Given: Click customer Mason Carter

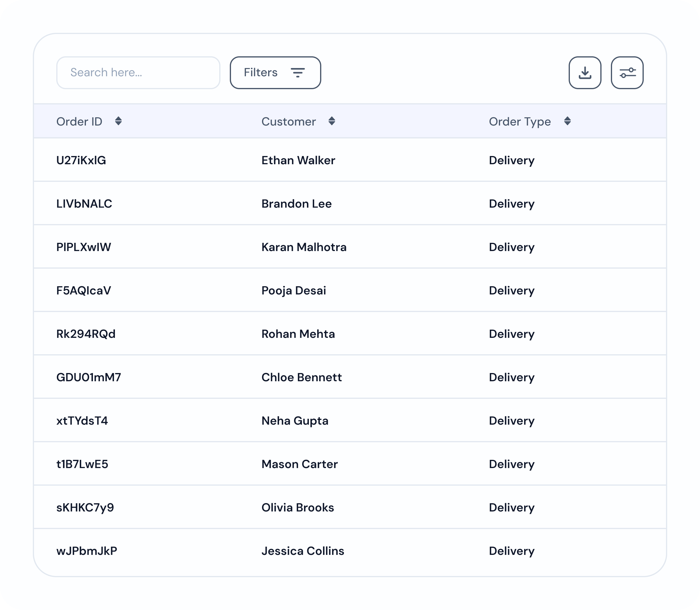Looking at the screenshot, I should point(300,464).
